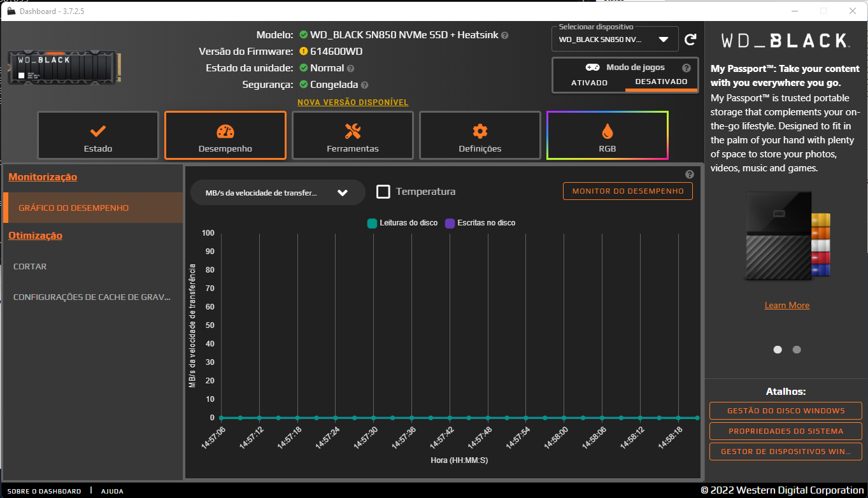Click the NOVA VERSÃO DISPONÍVEL link
Image resolution: width=868 pixels, height=498 pixels.
(x=353, y=103)
